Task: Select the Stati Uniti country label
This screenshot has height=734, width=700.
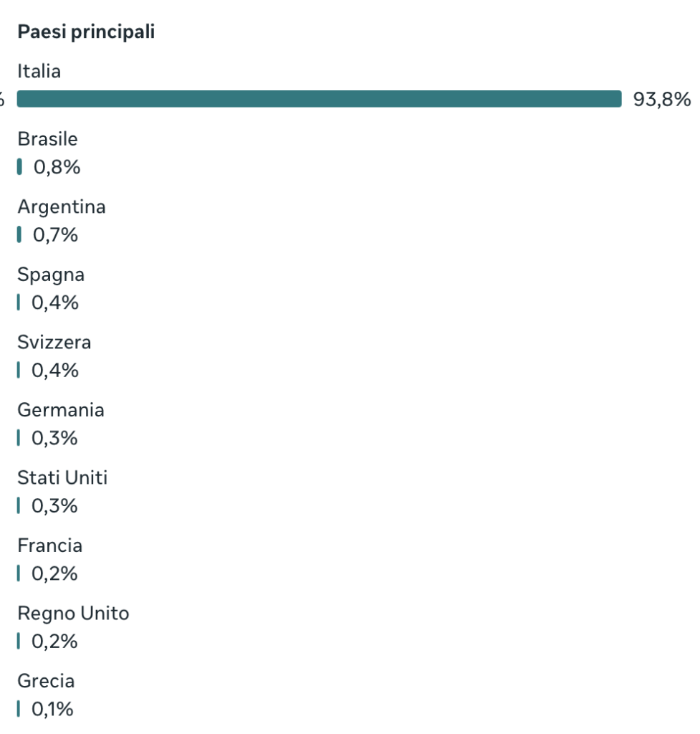Action: point(62,477)
